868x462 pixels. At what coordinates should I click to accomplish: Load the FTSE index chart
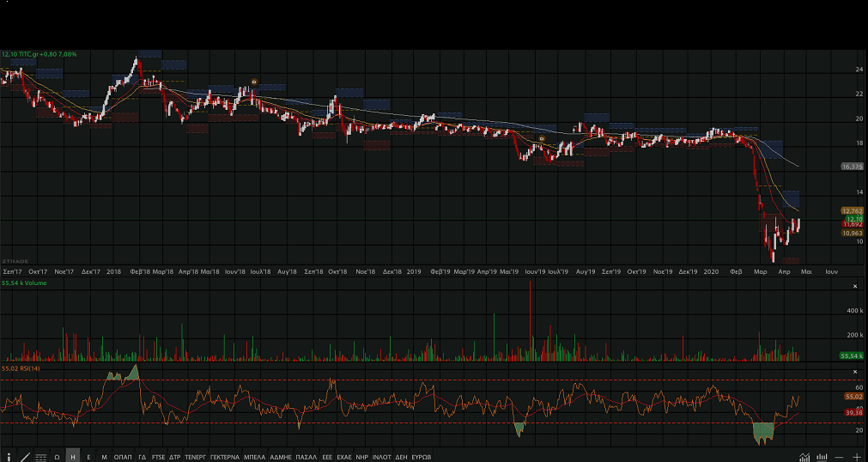click(158, 457)
